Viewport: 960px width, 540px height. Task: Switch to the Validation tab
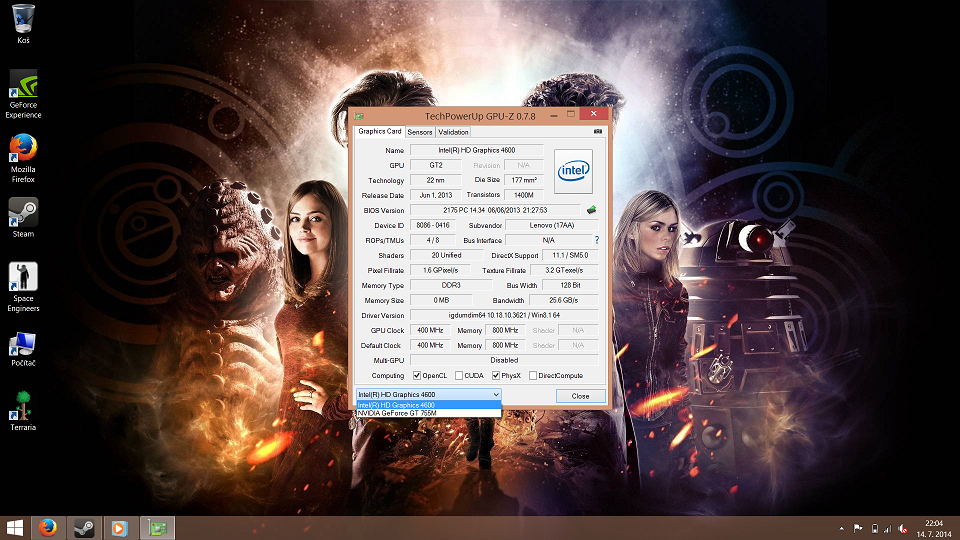[x=453, y=132]
